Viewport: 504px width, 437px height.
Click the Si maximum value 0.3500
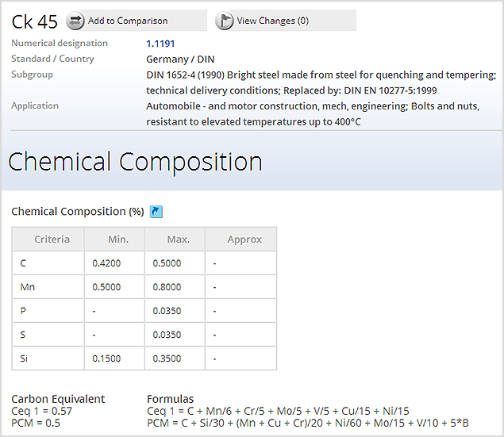coord(167,358)
